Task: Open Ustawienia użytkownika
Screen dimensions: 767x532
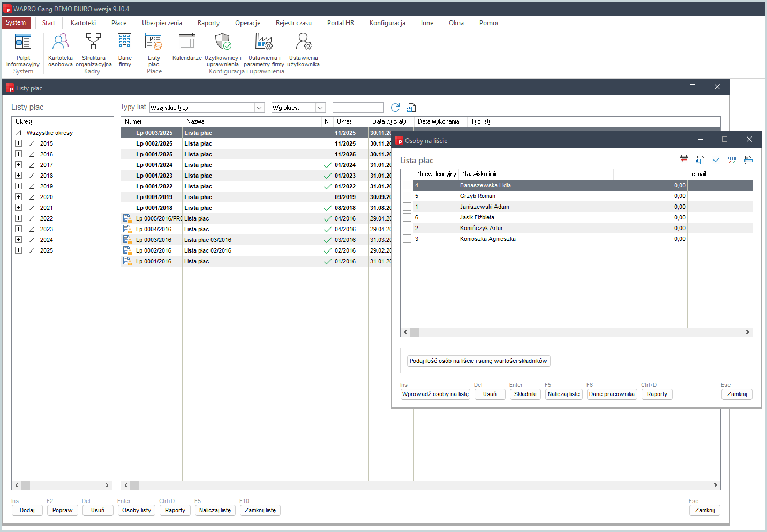Action: click(x=303, y=50)
